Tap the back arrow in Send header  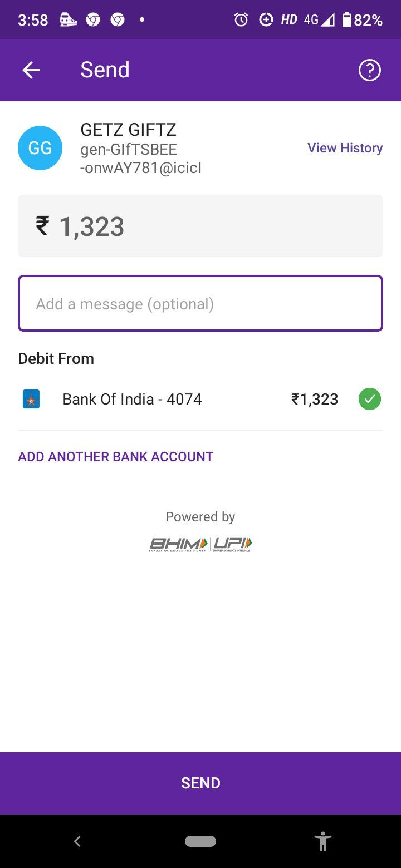pyautogui.click(x=31, y=70)
